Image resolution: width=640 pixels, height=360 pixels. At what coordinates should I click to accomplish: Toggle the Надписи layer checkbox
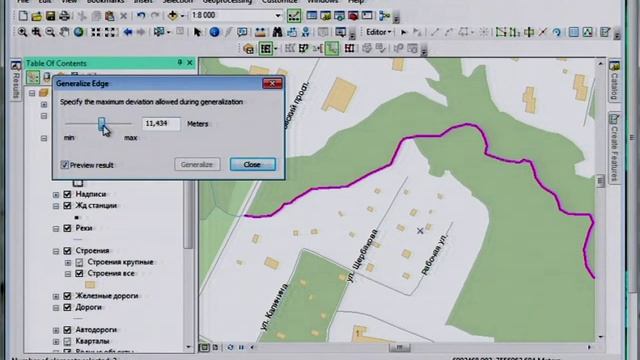pos(68,194)
